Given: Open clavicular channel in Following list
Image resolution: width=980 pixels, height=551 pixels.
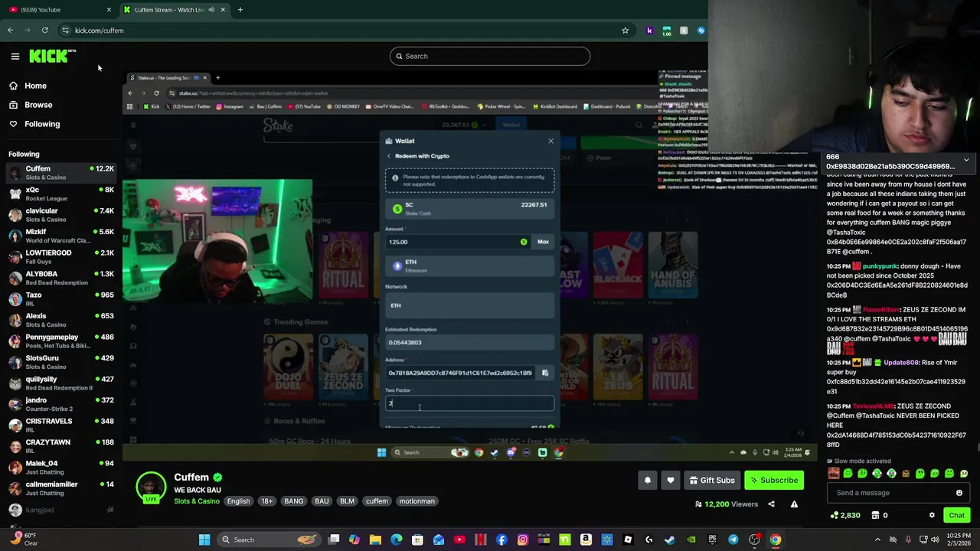Looking at the screenshot, I should (60, 215).
